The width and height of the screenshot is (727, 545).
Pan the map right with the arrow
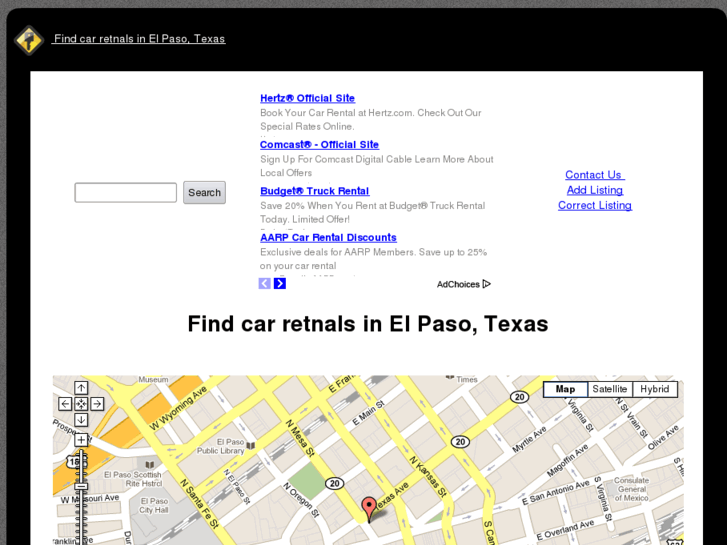[97, 404]
